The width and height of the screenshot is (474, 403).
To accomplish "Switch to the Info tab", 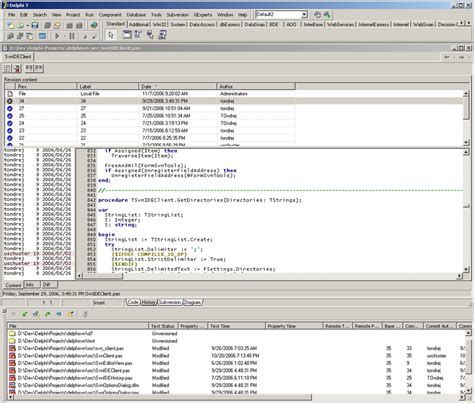I will pyautogui.click(x=30, y=285).
